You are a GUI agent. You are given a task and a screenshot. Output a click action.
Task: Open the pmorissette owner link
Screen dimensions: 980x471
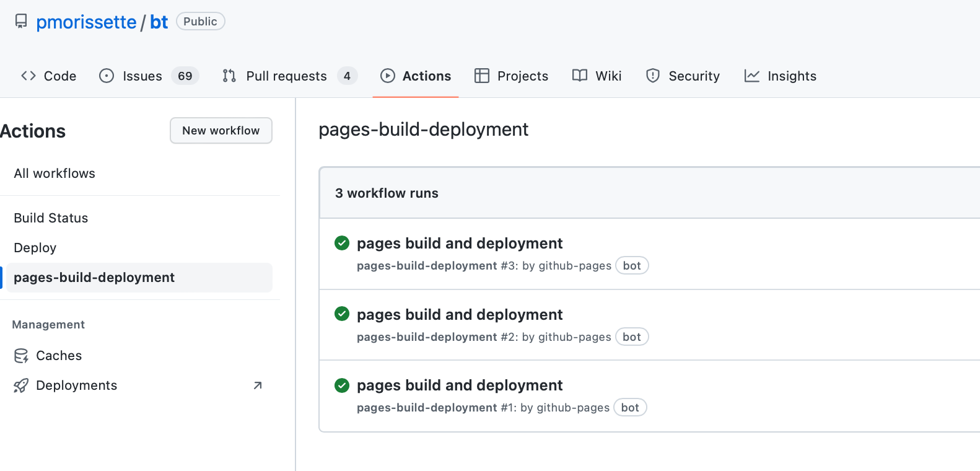[86, 22]
